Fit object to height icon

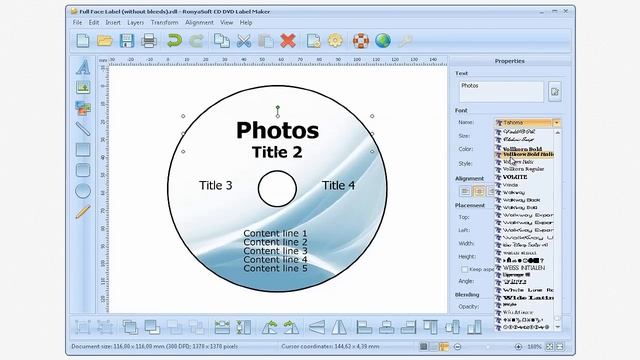[x=244, y=327]
